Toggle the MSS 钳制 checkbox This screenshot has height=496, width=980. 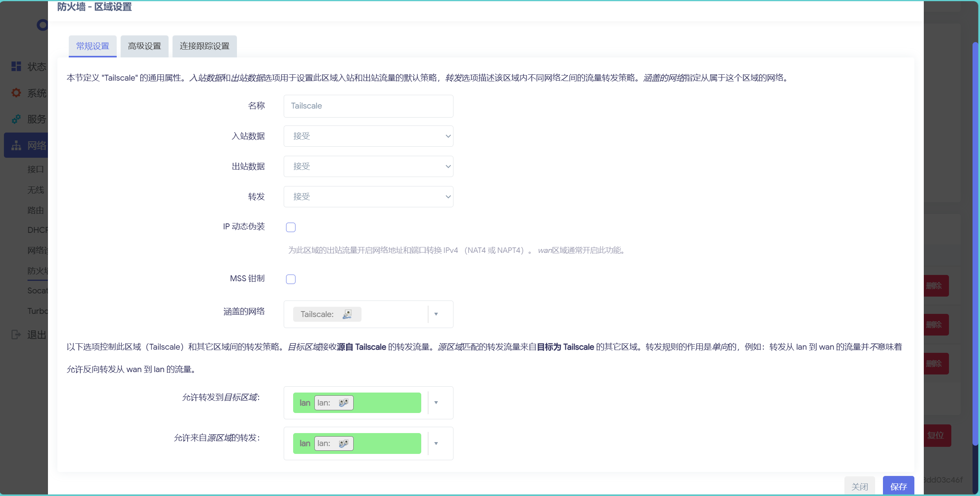pyautogui.click(x=291, y=279)
